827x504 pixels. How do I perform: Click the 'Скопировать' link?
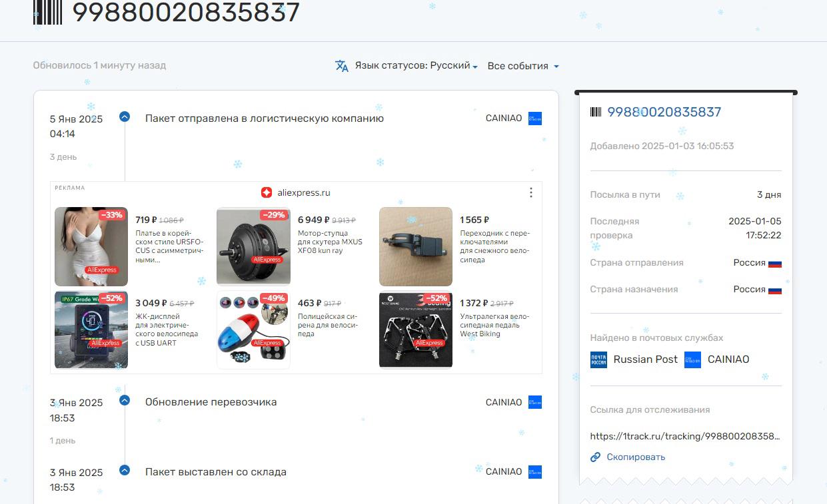coord(635,457)
